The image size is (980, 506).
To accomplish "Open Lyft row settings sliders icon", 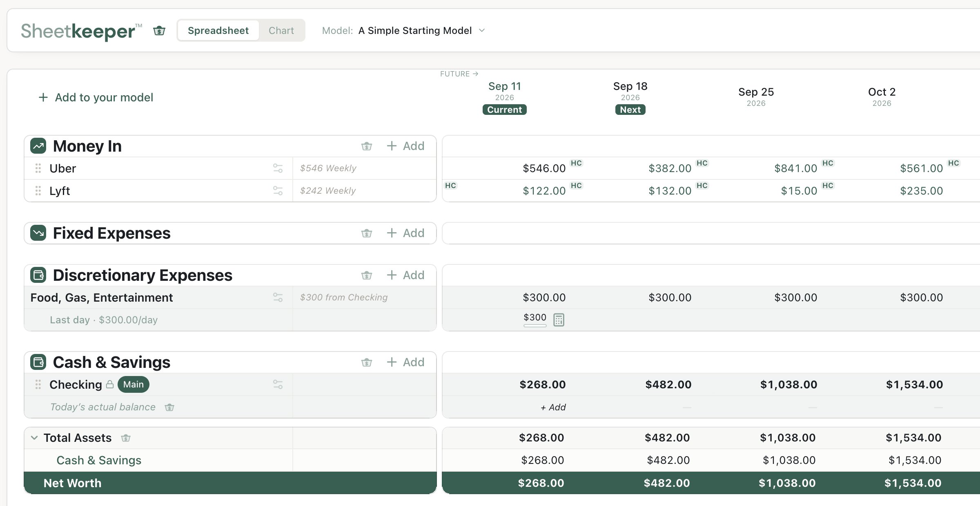I will (x=278, y=191).
